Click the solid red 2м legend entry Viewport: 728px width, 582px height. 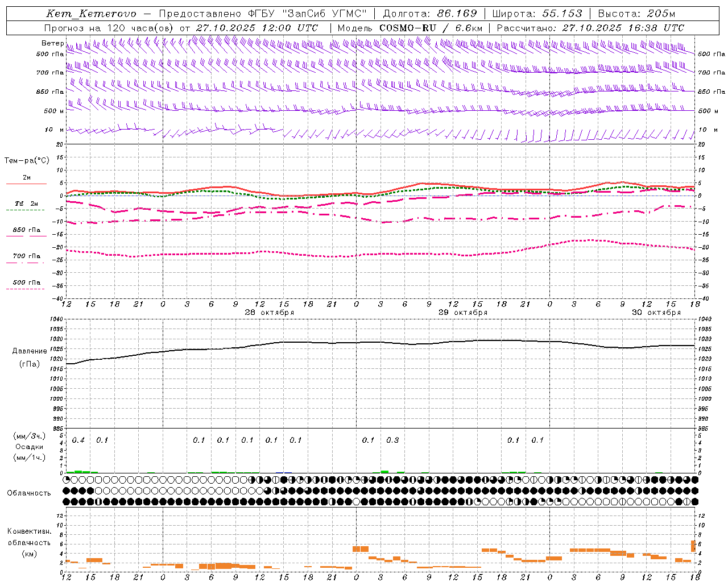coord(27,178)
